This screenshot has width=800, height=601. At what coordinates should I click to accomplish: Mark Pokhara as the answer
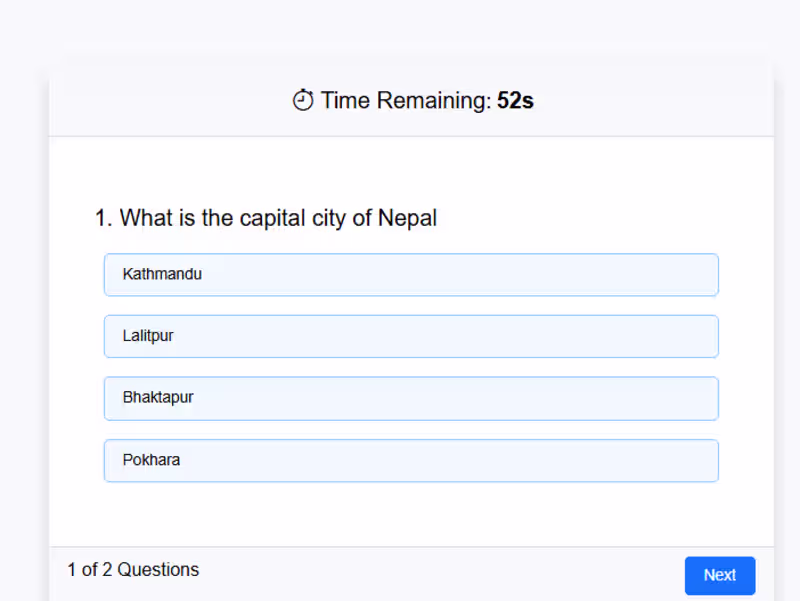pos(410,461)
